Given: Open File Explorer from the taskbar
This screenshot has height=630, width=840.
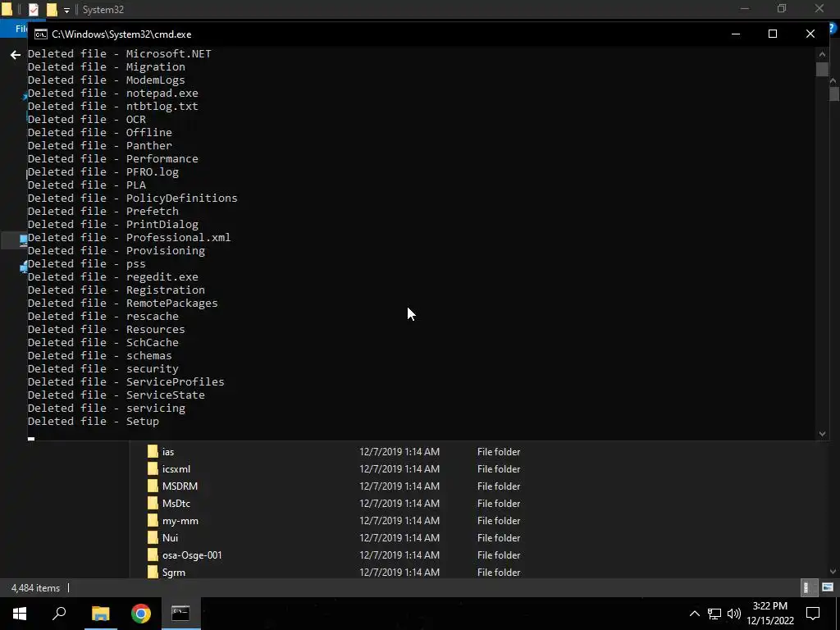Looking at the screenshot, I should [x=100, y=614].
